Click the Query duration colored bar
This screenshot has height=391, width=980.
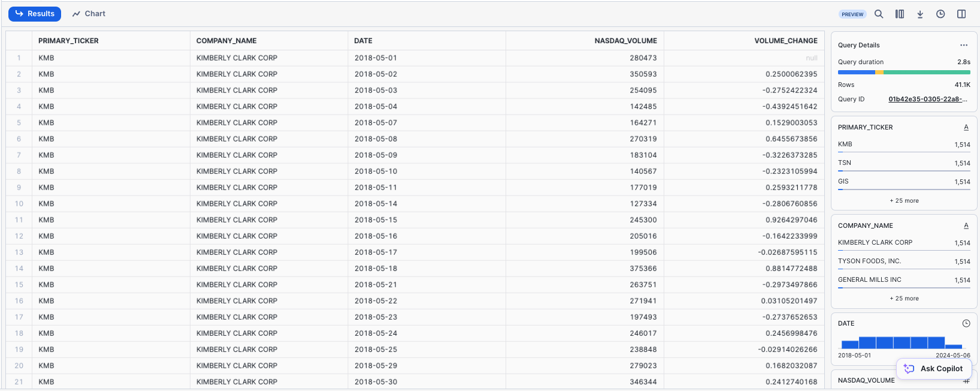pyautogui.click(x=904, y=72)
